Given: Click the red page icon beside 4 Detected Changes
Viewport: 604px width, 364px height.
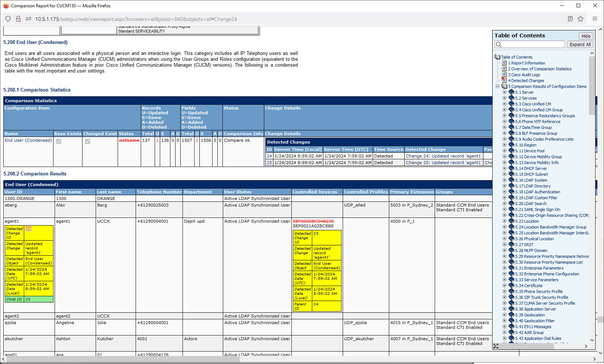Looking at the screenshot, I should [x=504, y=81].
